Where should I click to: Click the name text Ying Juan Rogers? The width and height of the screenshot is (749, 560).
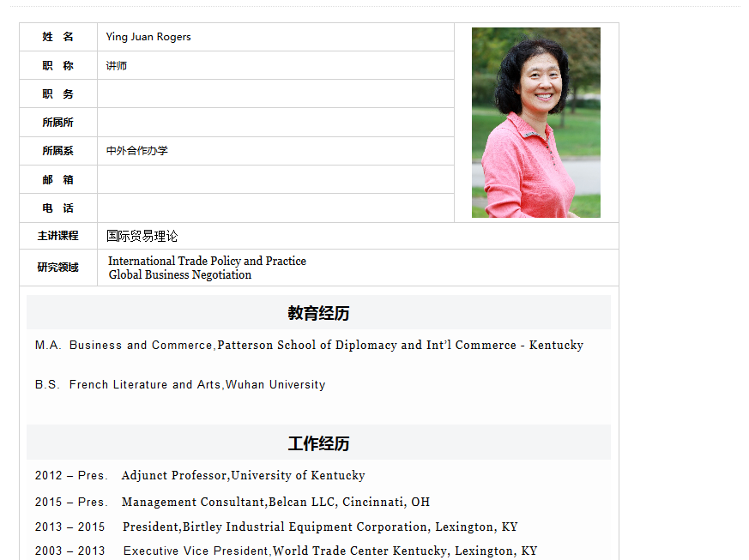point(148,37)
